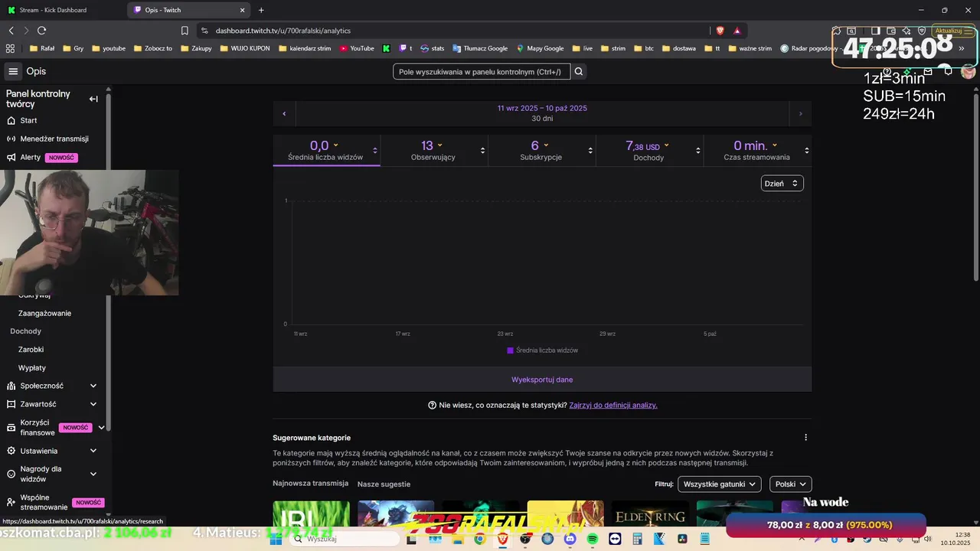Open the hamburger menu next to Opis
Screen dimensions: 980x551
[x=13, y=71]
